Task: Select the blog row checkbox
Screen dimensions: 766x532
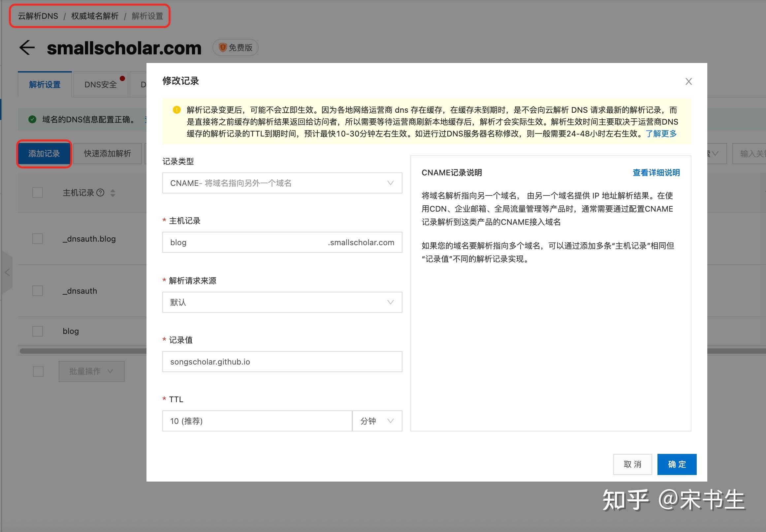Action: [37, 331]
